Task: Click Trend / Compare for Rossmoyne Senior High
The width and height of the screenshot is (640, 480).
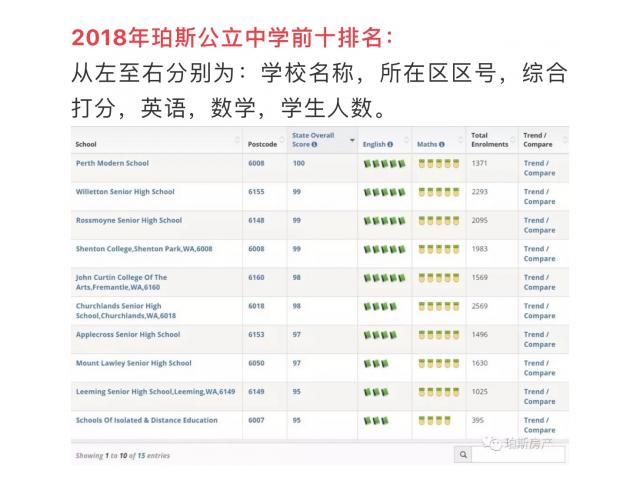Action: click(539, 225)
